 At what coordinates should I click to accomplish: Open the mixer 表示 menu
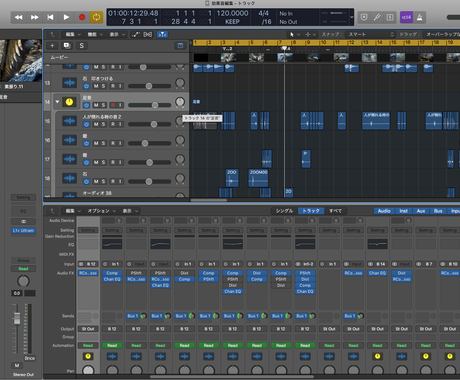(130, 211)
